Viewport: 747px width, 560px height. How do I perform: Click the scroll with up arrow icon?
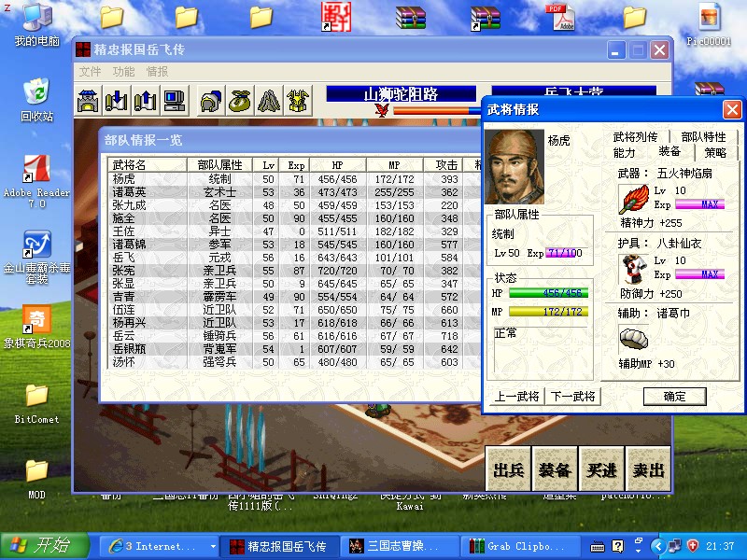[x=145, y=100]
